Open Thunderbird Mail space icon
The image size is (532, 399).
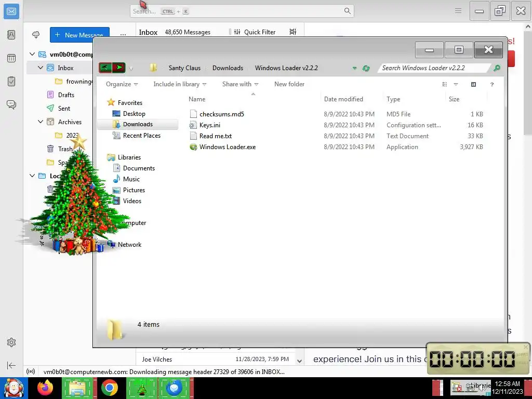coord(11,11)
